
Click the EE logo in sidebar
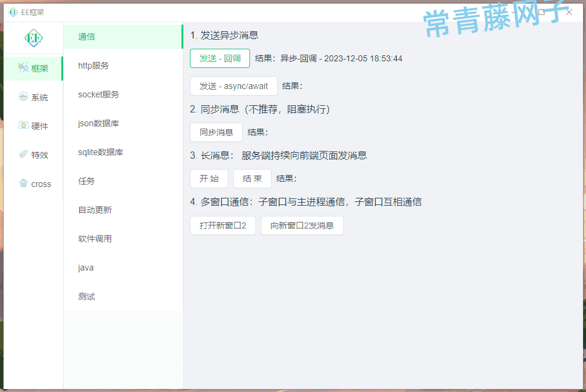coord(34,38)
